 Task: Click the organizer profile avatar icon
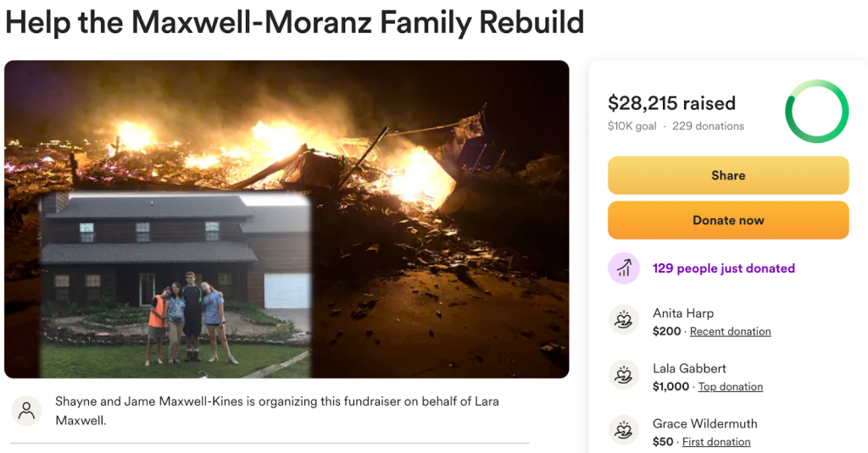point(26,411)
